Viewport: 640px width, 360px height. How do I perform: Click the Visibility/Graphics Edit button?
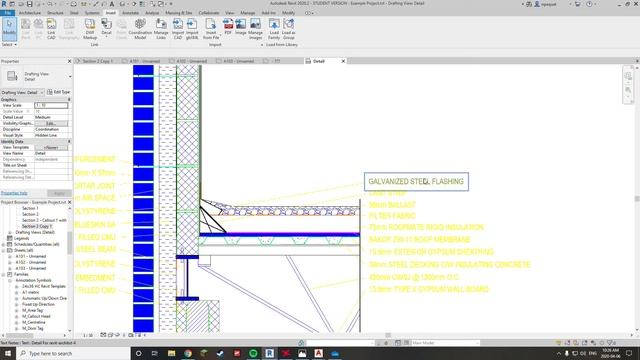(51, 123)
